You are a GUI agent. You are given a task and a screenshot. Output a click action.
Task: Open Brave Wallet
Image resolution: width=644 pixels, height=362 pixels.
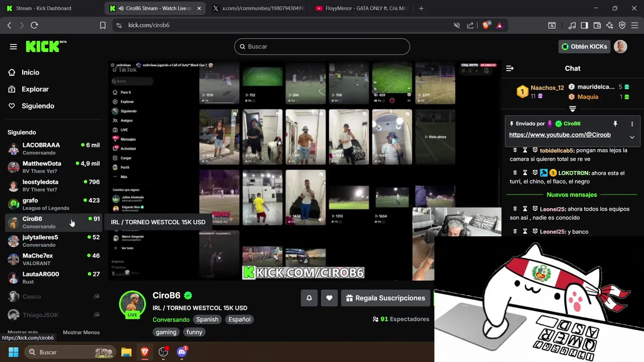pyautogui.click(x=597, y=25)
